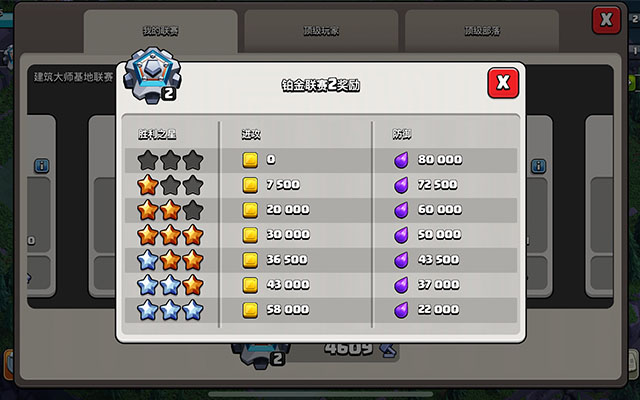Screen dimensions: 640x400
Task: Close the league window with top-right X
Action: point(606,20)
